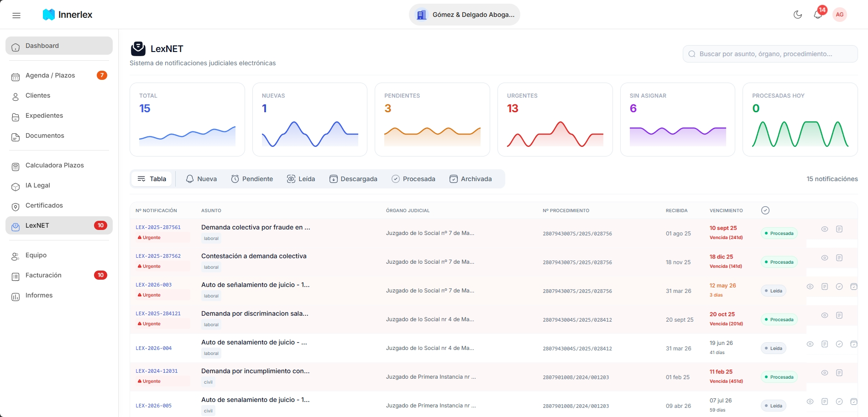
Task: View LEX-2025-287561 with eye icon
Action: coord(825,229)
